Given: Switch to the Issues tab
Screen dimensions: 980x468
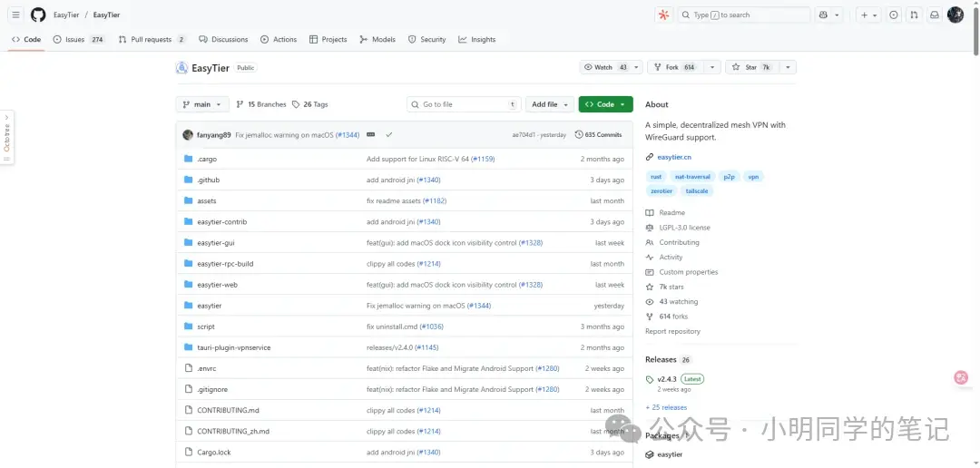Looking at the screenshot, I should coord(79,39).
